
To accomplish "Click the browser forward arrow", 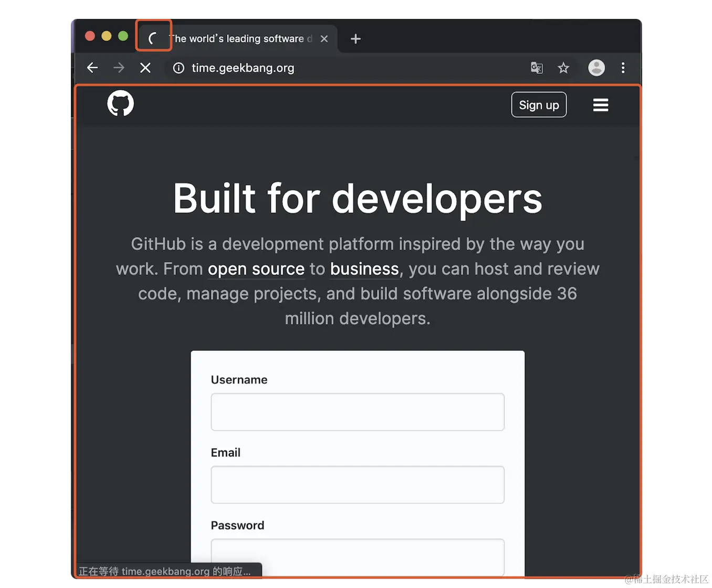I will click(x=119, y=68).
